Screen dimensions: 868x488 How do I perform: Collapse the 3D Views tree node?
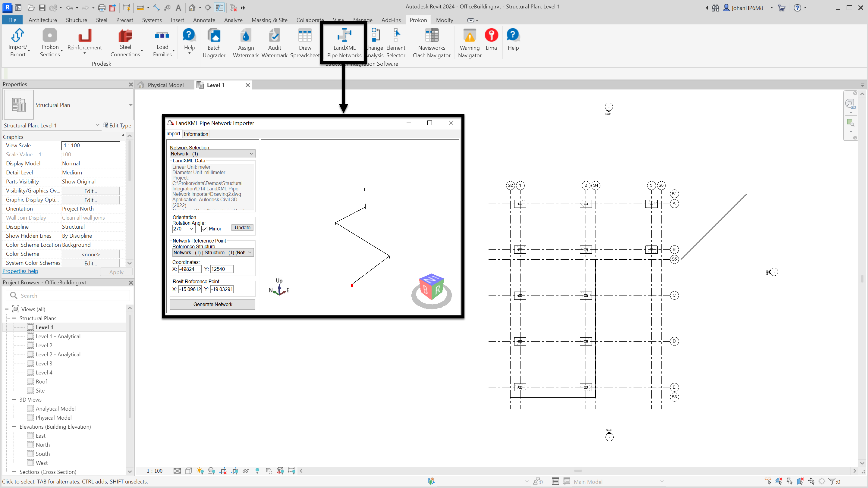(14, 399)
